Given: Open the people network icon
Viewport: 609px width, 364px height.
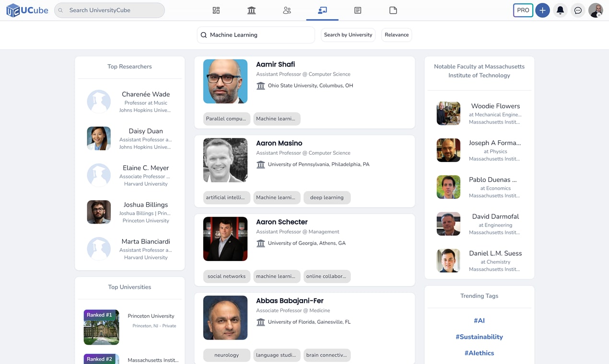Looking at the screenshot, I should (287, 10).
